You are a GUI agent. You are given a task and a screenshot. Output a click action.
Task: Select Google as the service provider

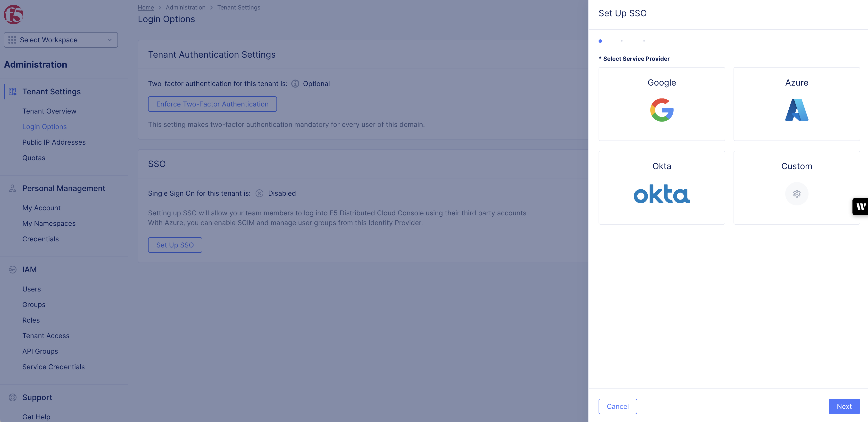pyautogui.click(x=661, y=104)
